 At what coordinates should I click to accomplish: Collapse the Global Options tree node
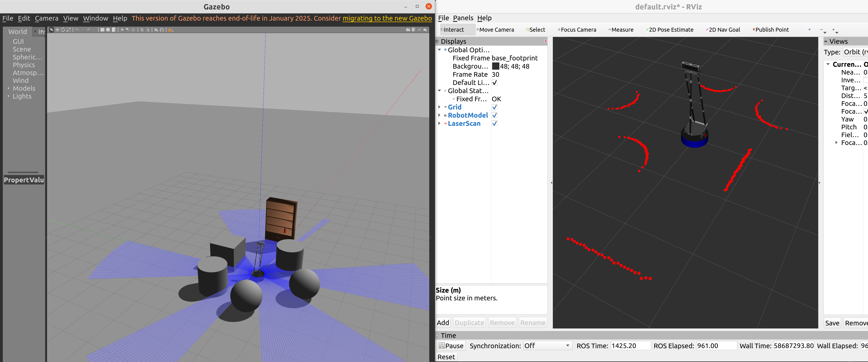pos(439,50)
